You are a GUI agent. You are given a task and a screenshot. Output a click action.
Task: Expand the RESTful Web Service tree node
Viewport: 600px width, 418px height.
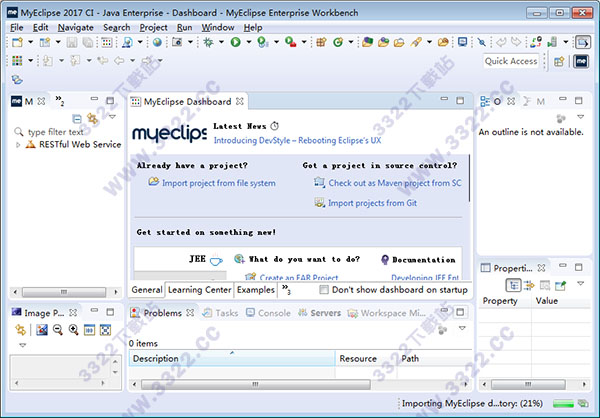[x=18, y=145]
